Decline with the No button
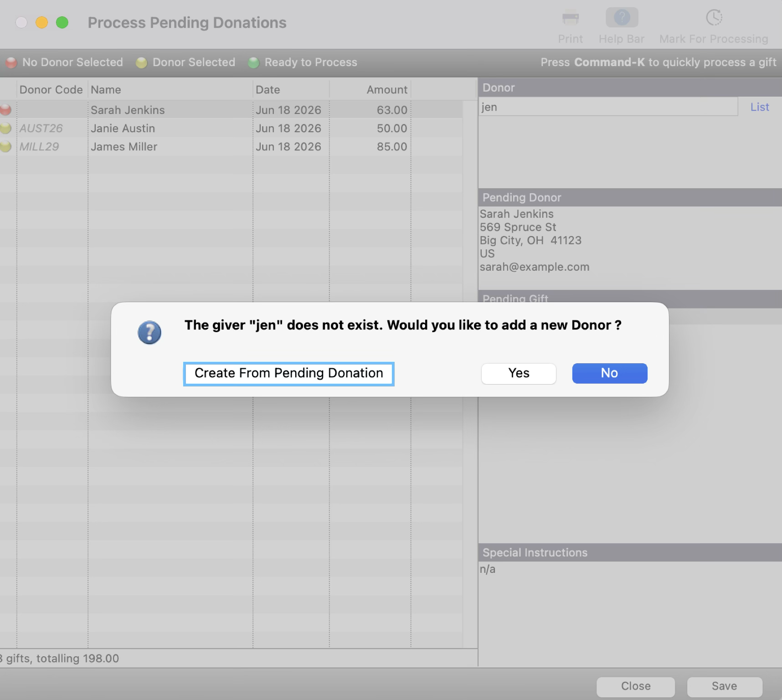The image size is (782, 700). [609, 373]
